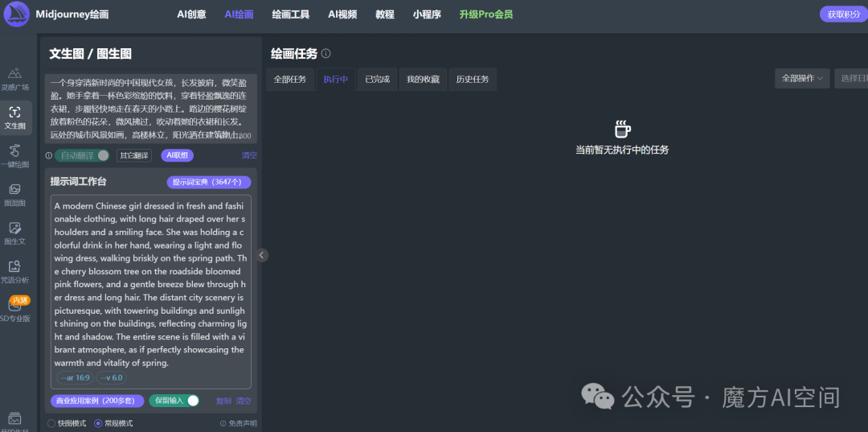Screen dimensions: 868x432
Task: Open the AI视频 top menu item
Action: click(342, 14)
